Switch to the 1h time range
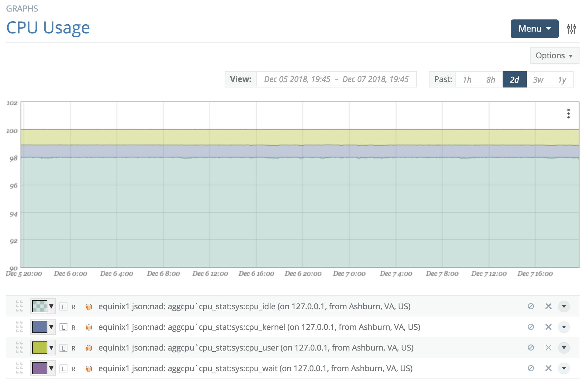The height and width of the screenshot is (387, 588). click(x=467, y=79)
